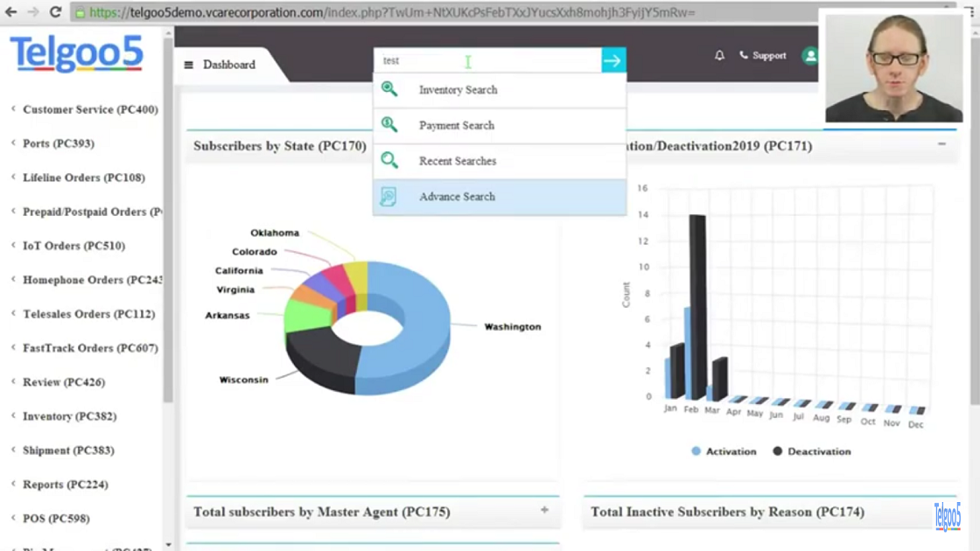
Task: Toggle Activation series in chart legend
Action: pos(724,451)
